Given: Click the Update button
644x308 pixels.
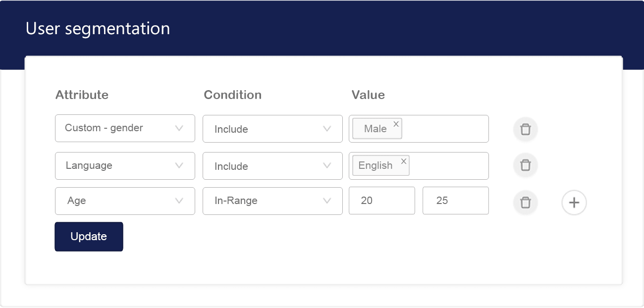Looking at the screenshot, I should point(89,237).
